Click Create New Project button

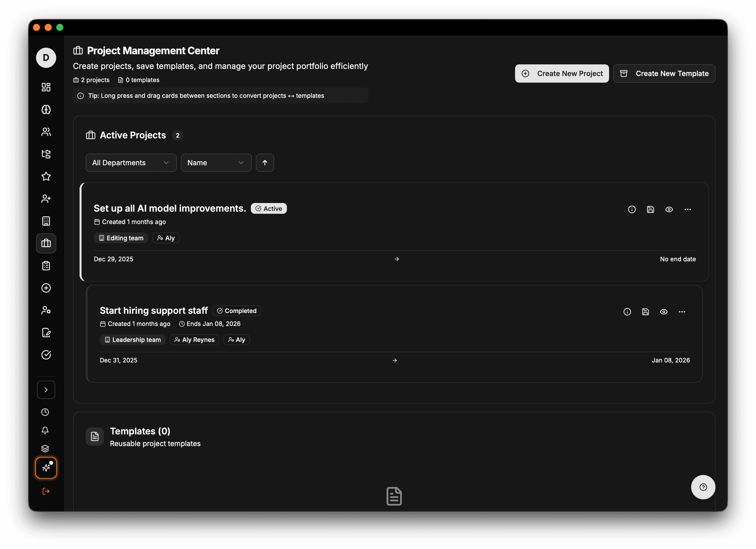click(x=562, y=74)
